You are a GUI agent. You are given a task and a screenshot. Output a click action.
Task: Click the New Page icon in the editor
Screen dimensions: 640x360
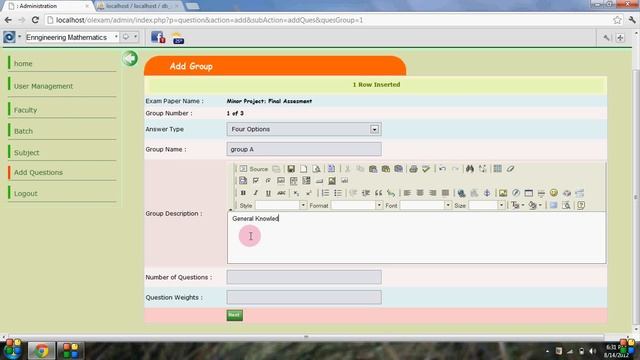(x=303, y=169)
